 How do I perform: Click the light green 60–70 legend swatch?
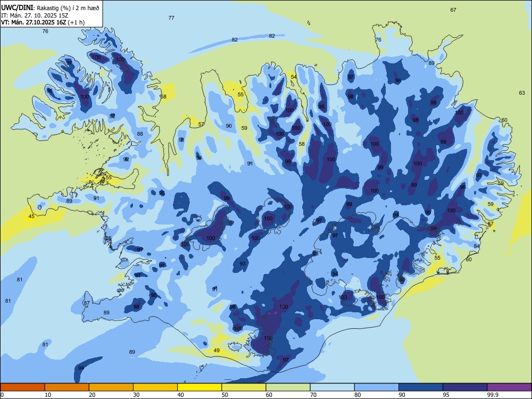coord(288,387)
